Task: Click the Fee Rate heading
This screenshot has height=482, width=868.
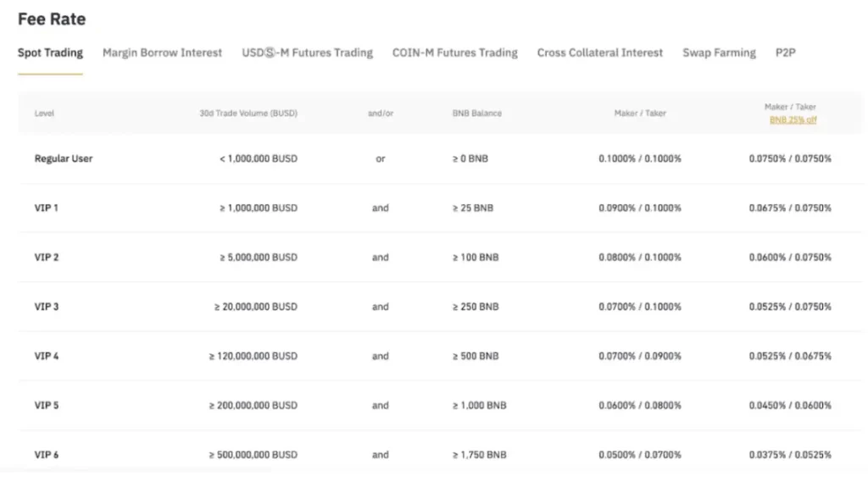Action: [x=52, y=19]
